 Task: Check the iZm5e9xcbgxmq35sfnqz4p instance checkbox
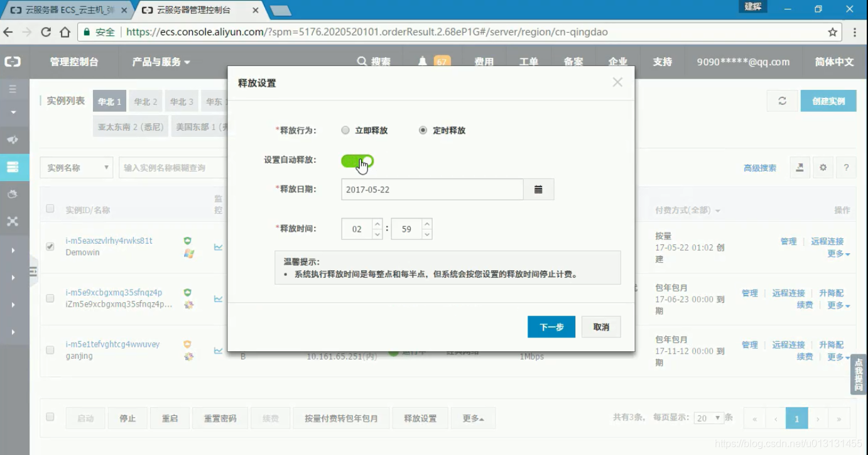click(50, 299)
